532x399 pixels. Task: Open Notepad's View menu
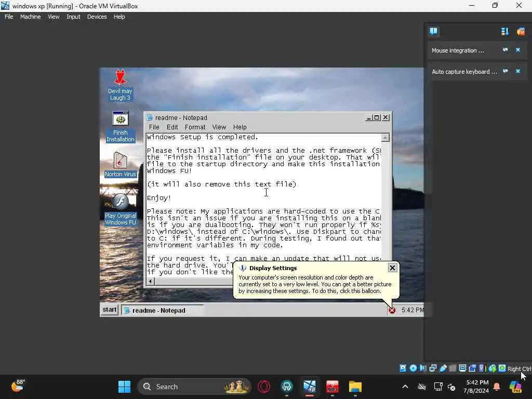click(x=219, y=127)
